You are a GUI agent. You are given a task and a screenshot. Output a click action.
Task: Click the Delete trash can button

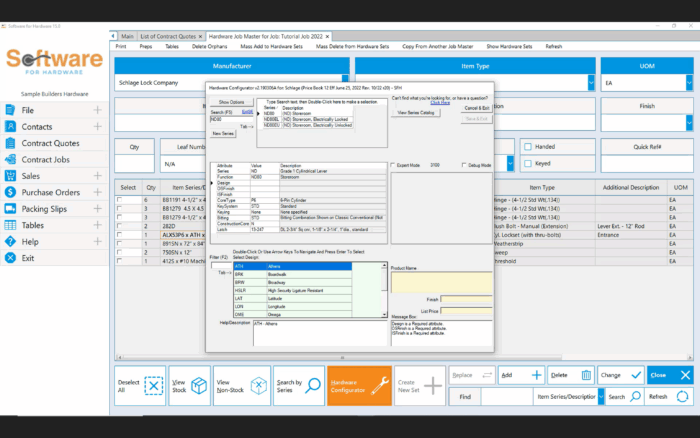[586, 375]
